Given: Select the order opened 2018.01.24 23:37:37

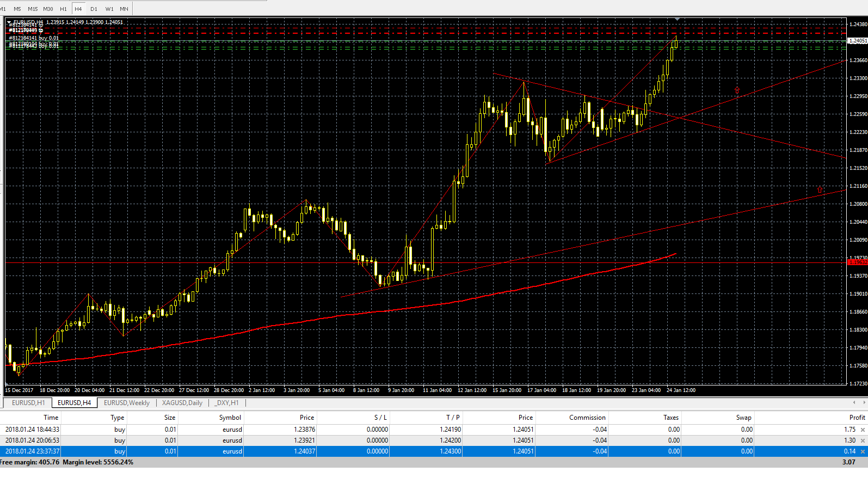Looking at the screenshot, I should [x=434, y=451].
